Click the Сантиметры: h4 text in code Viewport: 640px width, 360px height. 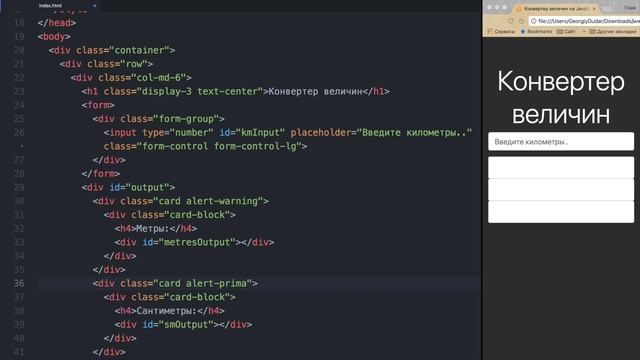click(x=167, y=311)
